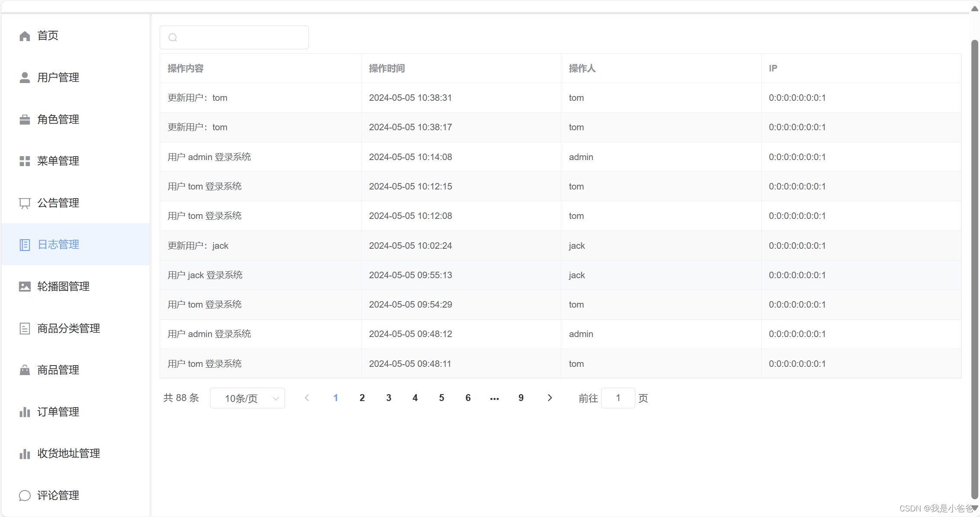Click the order management bar chart icon
This screenshot has width=980, height=517.
click(x=25, y=411)
